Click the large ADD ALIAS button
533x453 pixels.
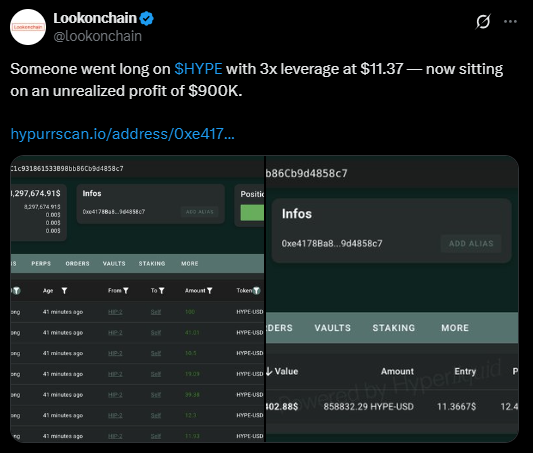click(471, 243)
